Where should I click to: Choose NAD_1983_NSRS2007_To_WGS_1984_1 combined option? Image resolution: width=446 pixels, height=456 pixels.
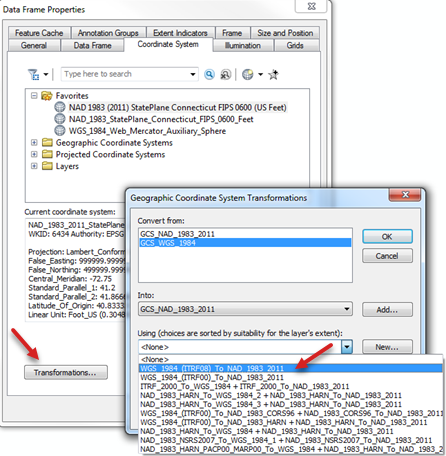[291, 440]
